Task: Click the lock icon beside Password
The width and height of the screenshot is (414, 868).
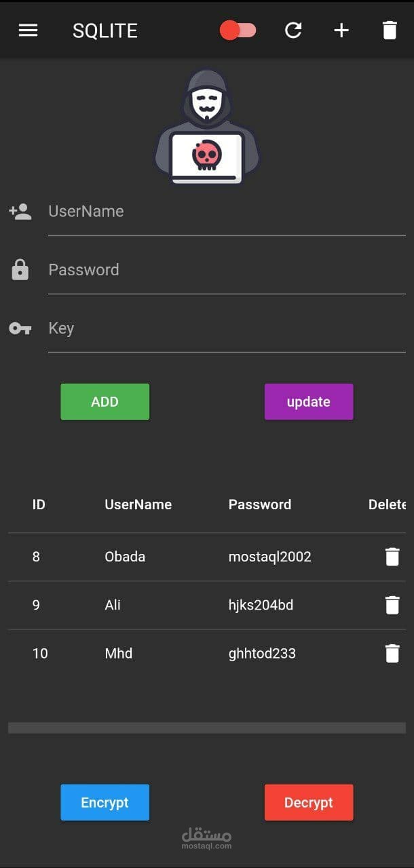Action: [x=20, y=270]
